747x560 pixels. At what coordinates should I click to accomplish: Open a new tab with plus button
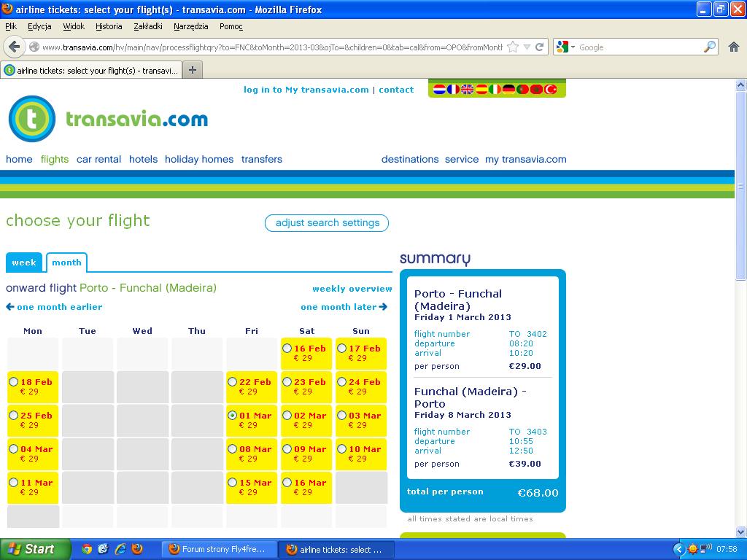(193, 70)
